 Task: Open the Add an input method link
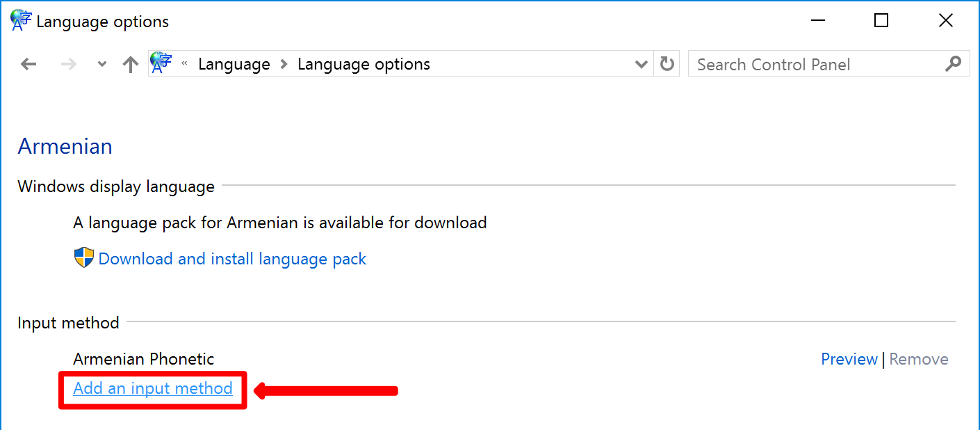tap(153, 388)
